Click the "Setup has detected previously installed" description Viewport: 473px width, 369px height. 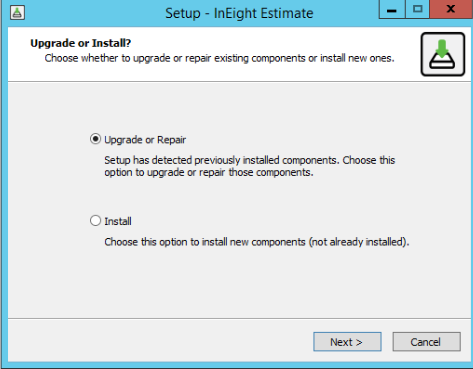click(250, 166)
